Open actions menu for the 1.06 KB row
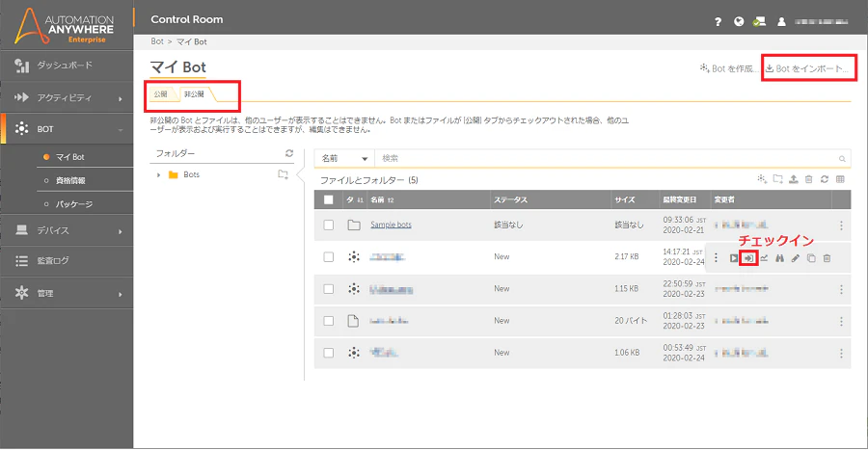This screenshot has width=868, height=450. (841, 354)
